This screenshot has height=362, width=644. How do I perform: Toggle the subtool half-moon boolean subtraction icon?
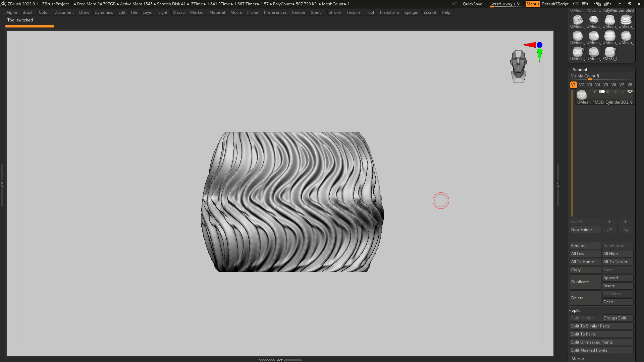(x=609, y=92)
